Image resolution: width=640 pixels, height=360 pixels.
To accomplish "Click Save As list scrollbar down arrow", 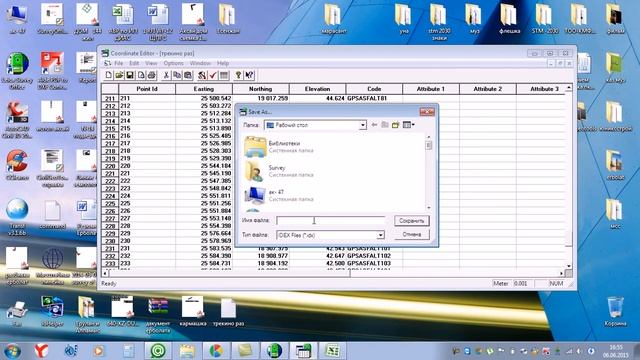I will coord(429,208).
